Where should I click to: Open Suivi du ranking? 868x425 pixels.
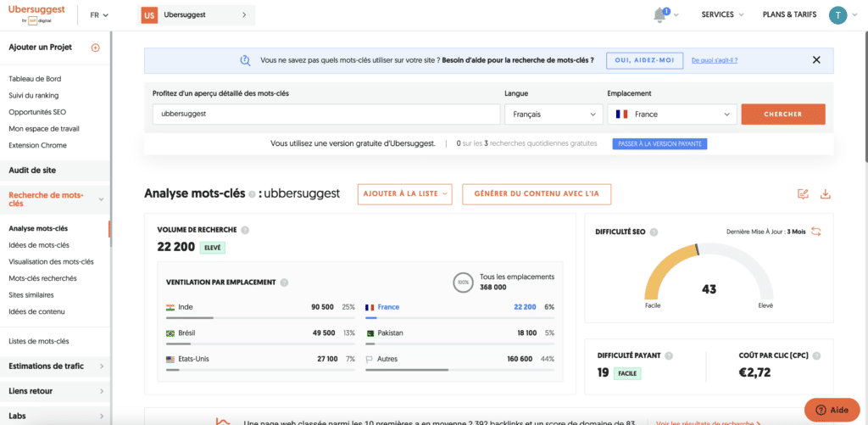pyautogui.click(x=34, y=95)
